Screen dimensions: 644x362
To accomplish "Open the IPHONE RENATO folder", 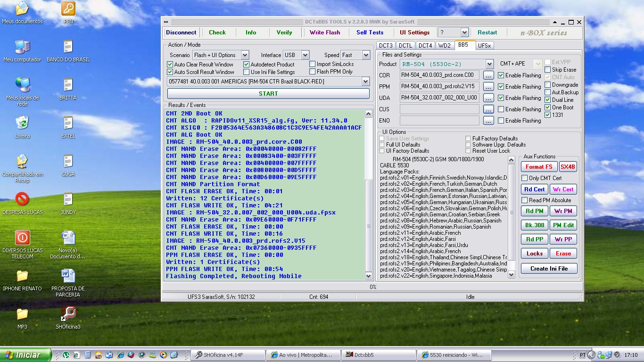I will 22,280.
